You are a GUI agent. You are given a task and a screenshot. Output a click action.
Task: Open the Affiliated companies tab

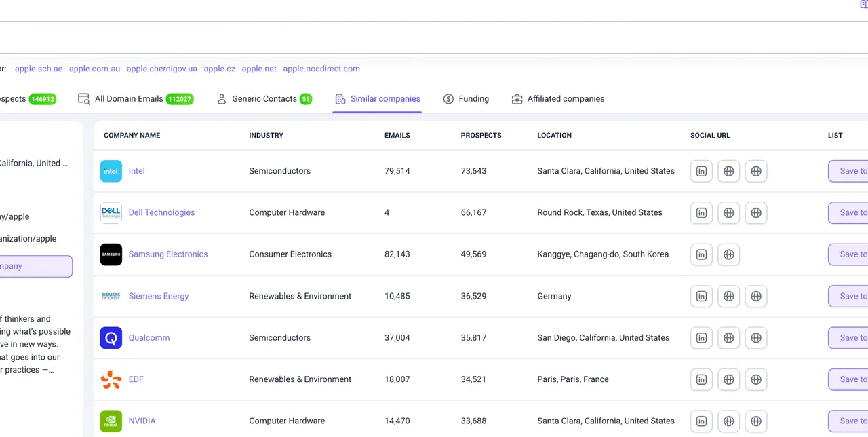557,99
